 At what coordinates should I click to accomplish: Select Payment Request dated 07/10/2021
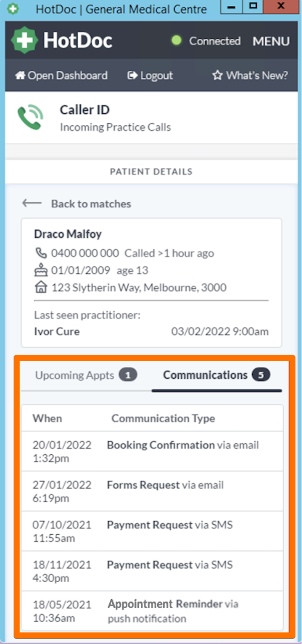[152, 531]
